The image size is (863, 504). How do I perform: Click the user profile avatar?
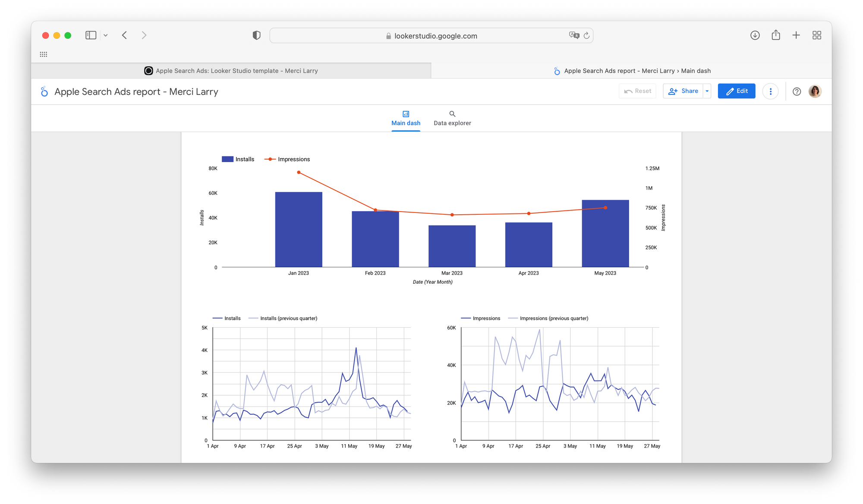(x=815, y=91)
